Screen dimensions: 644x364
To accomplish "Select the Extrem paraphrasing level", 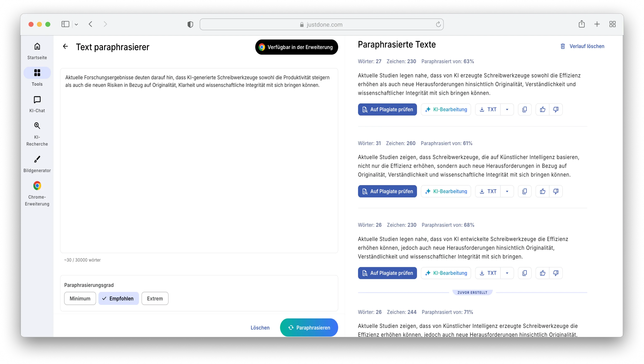I will 155,299.
